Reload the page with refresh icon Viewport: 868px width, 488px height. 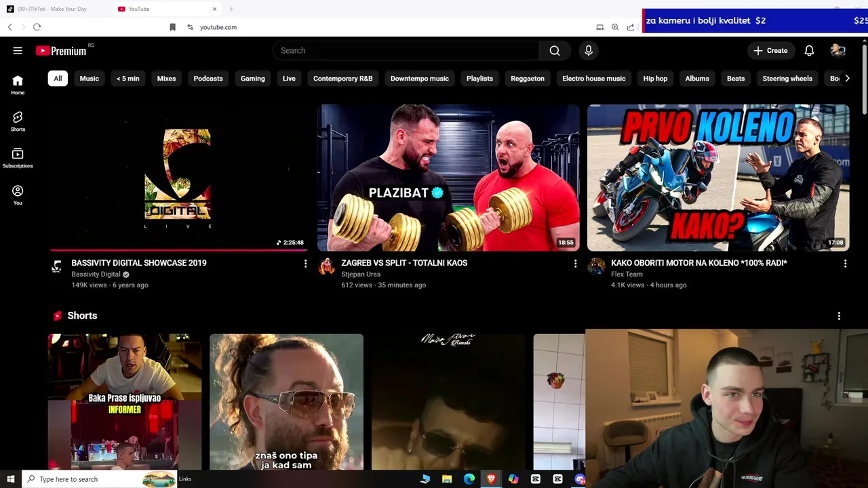pyautogui.click(x=37, y=27)
